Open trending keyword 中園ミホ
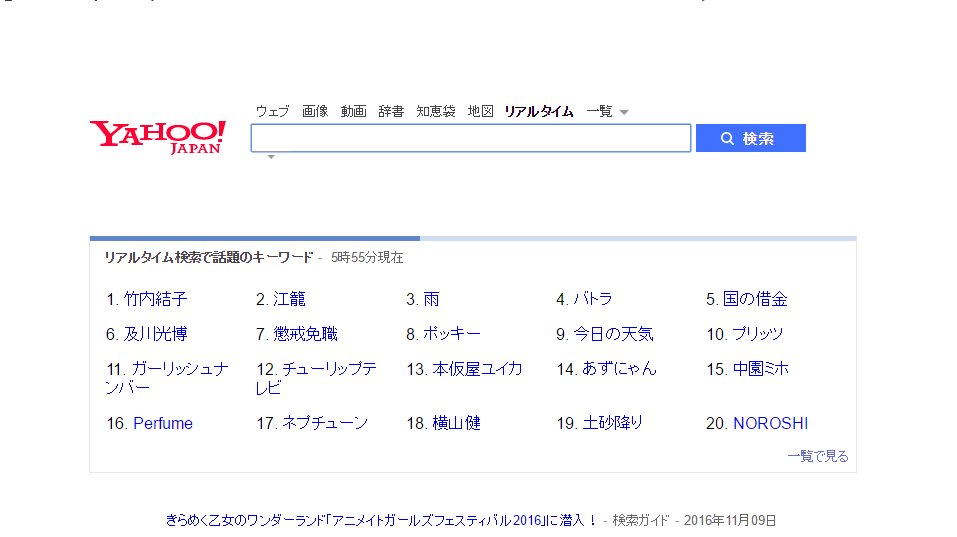 [760, 369]
